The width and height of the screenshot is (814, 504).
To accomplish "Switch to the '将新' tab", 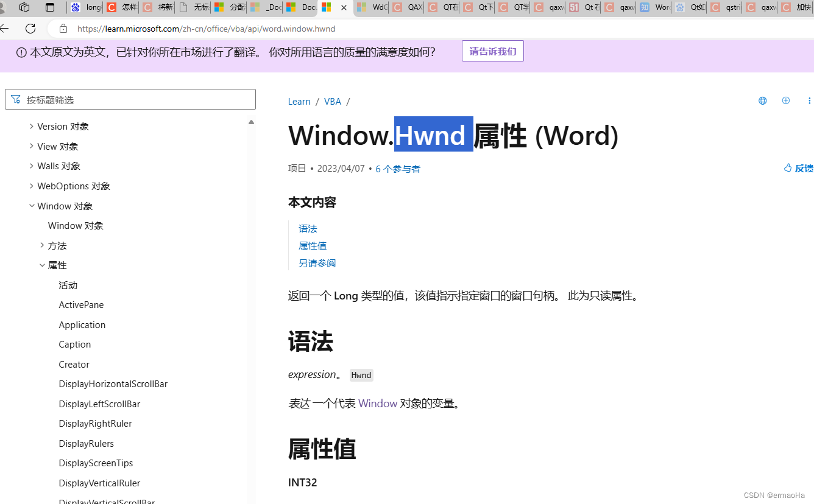I will (157, 7).
